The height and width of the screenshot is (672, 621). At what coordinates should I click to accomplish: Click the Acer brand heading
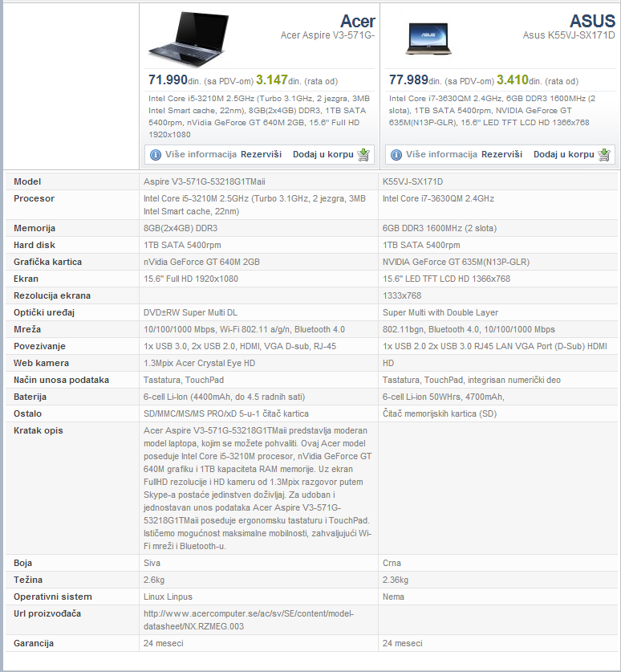pos(358,21)
